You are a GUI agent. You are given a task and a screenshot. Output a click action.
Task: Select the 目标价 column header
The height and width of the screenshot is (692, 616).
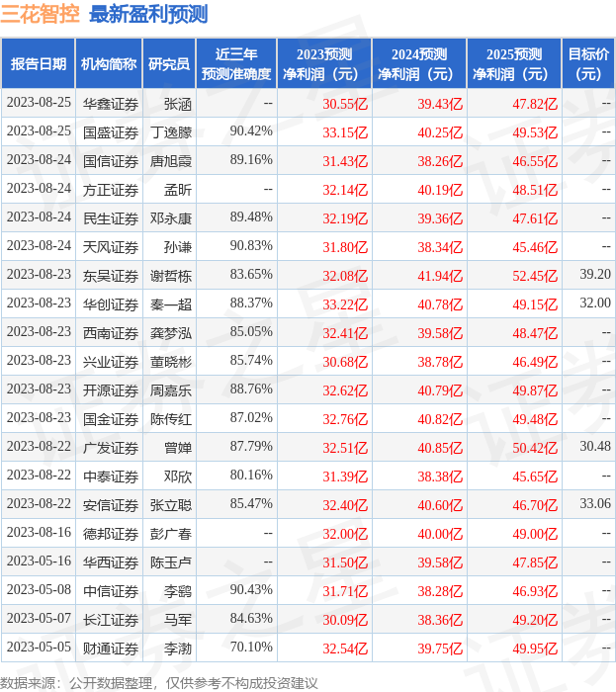588,64
